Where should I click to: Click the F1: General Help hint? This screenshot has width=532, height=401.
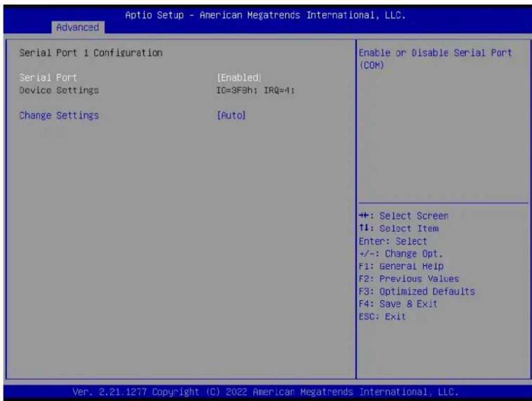click(401, 266)
